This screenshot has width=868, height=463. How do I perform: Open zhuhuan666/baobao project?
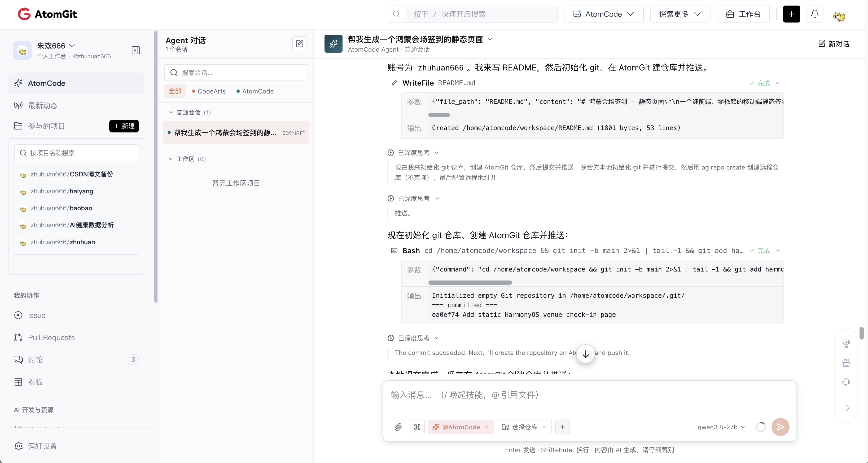(x=61, y=208)
